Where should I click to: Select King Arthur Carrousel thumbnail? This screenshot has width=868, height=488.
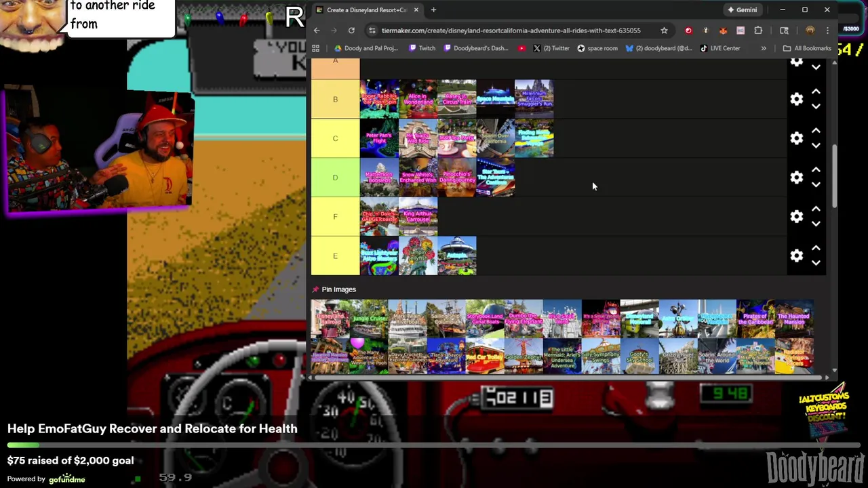418,217
